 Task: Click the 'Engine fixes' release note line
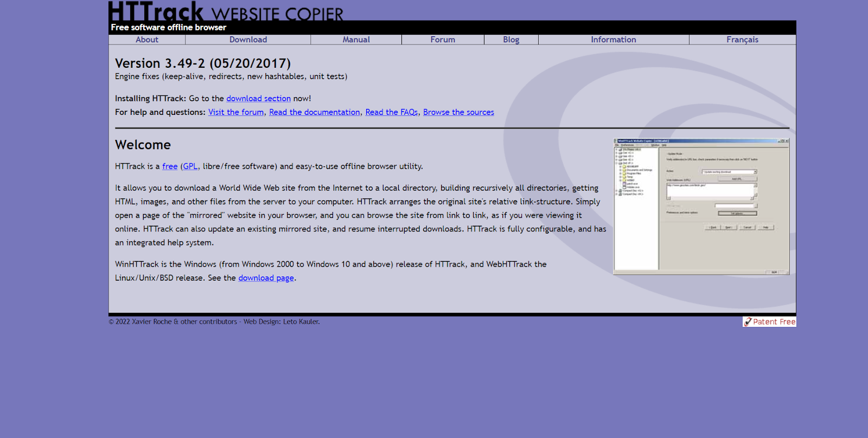coord(231,76)
